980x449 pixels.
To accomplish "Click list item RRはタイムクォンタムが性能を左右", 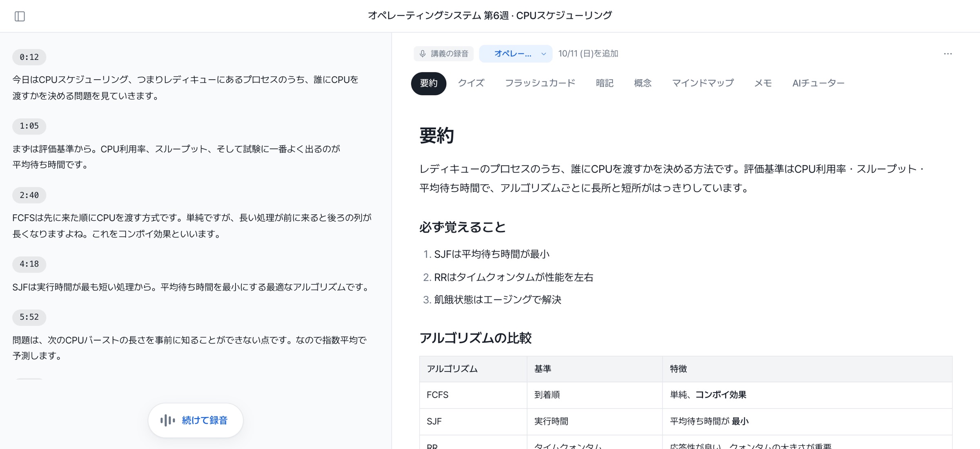I will point(514,277).
